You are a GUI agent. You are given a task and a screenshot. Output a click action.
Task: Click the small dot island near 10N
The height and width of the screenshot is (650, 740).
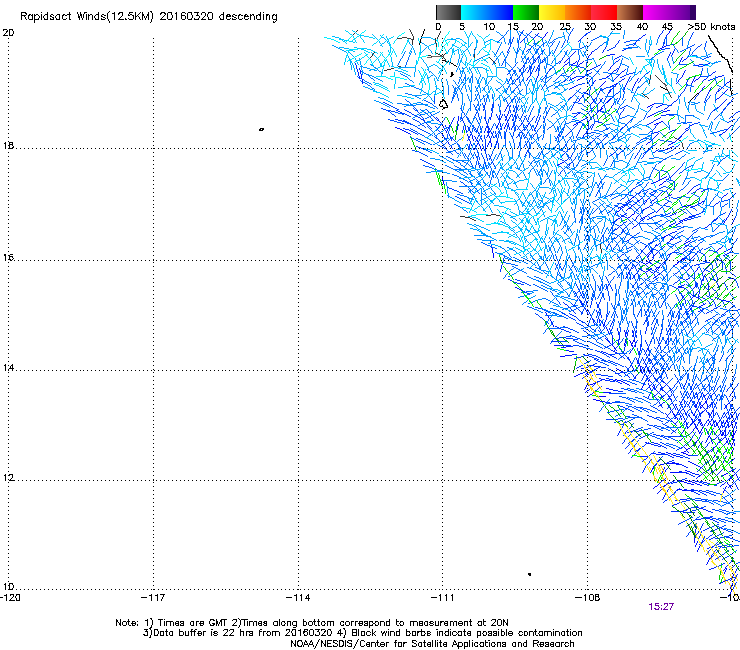530,574
